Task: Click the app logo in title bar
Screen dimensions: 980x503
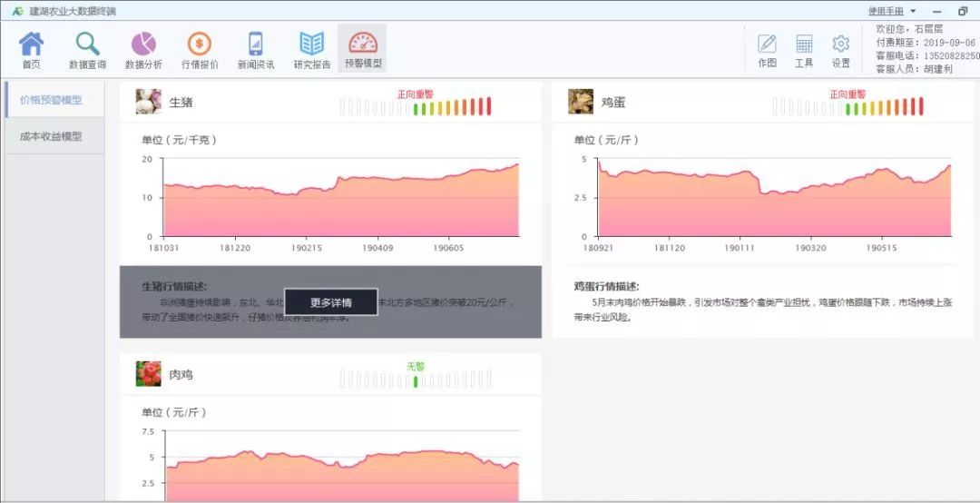Action: [17, 11]
